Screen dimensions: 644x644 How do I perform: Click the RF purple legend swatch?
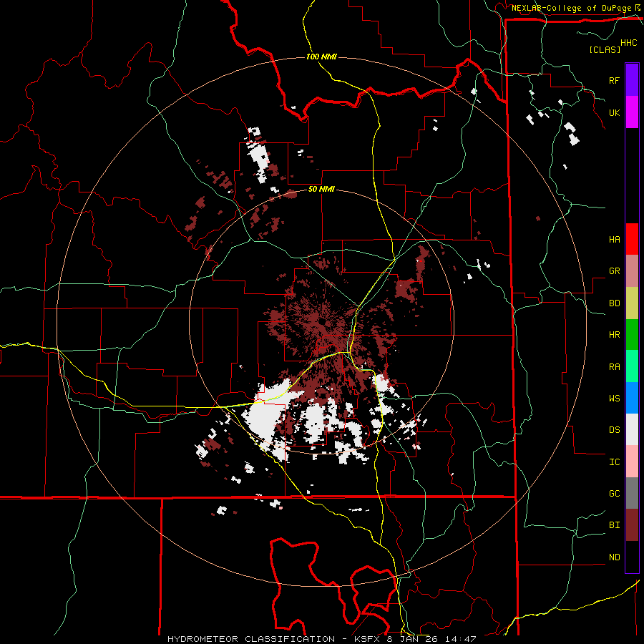click(632, 80)
